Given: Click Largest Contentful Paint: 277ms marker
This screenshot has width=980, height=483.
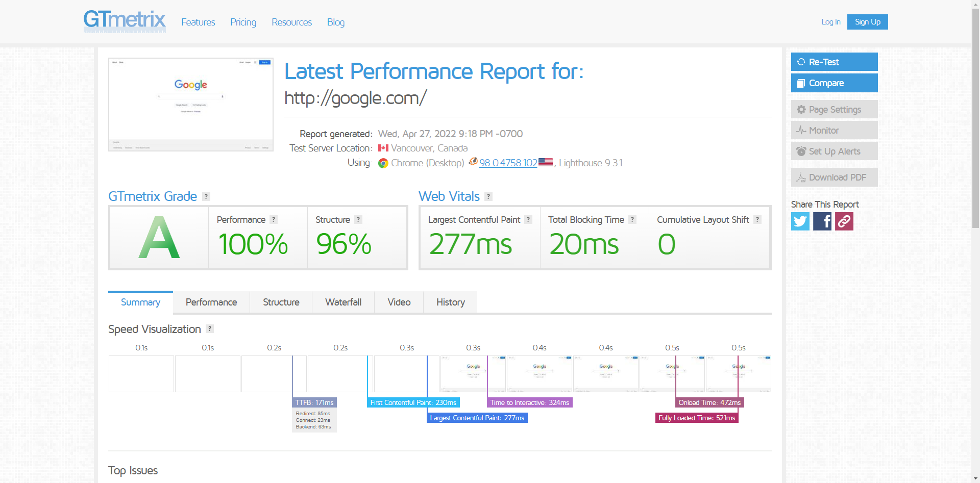Looking at the screenshot, I should pyautogui.click(x=477, y=418).
